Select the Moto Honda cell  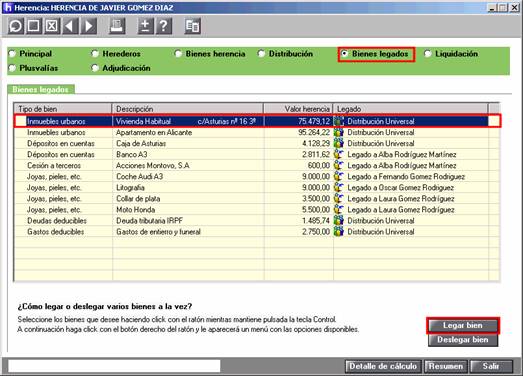tap(188, 210)
